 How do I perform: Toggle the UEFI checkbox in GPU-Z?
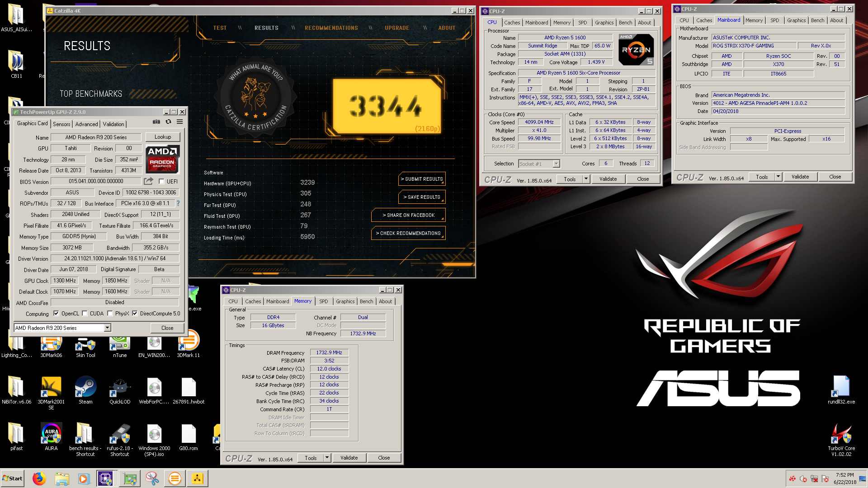pos(161,181)
